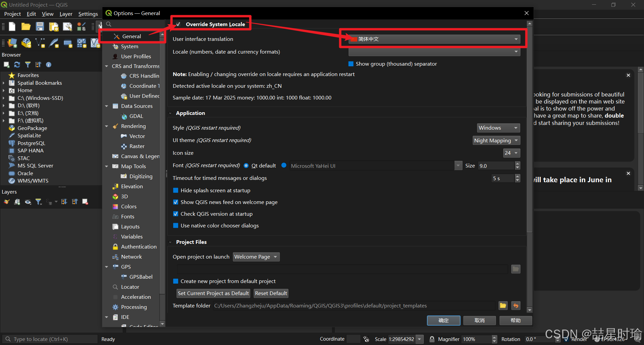Check Create new project from default project
The height and width of the screenshot is (345, 644).
coord(175,281)
